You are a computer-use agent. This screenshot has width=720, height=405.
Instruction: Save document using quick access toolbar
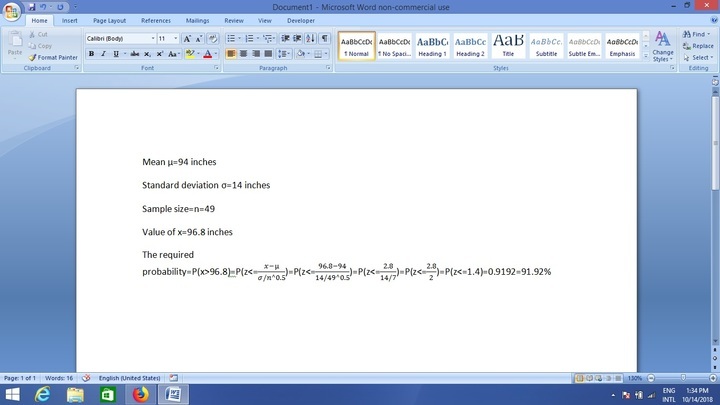[29, 6]
